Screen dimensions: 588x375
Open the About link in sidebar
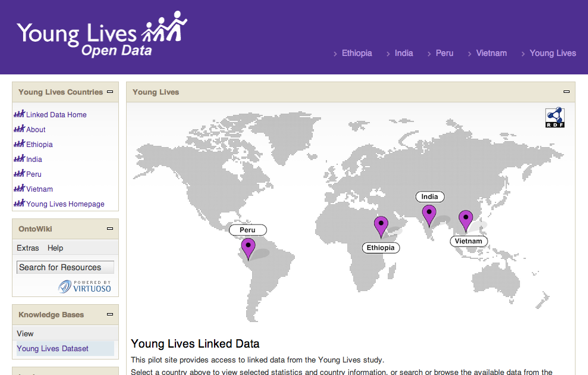(x=36, y=130)
